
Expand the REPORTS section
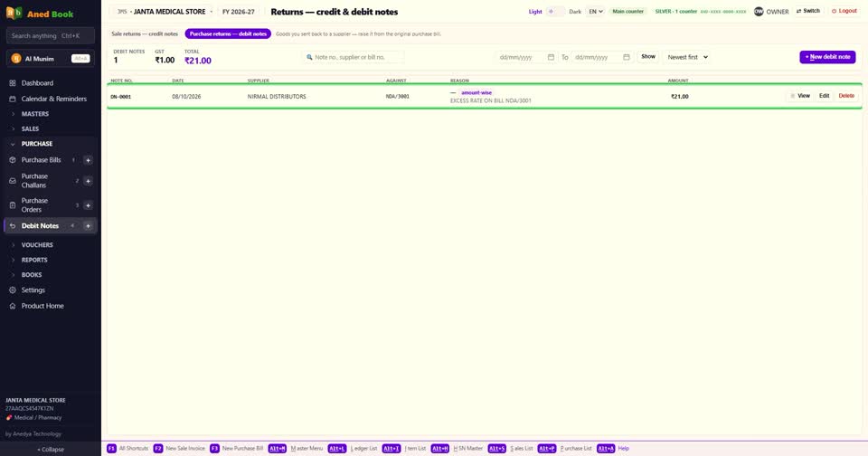(x=34, y=260)
